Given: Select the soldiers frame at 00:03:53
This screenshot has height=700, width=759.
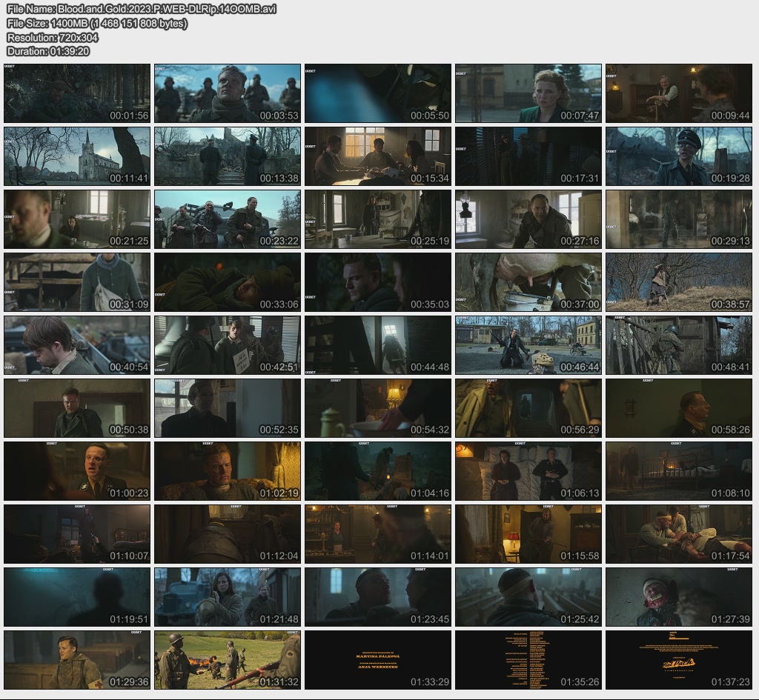Looking at the screenshot, I should pyautogui.click(x=228, y=93).
